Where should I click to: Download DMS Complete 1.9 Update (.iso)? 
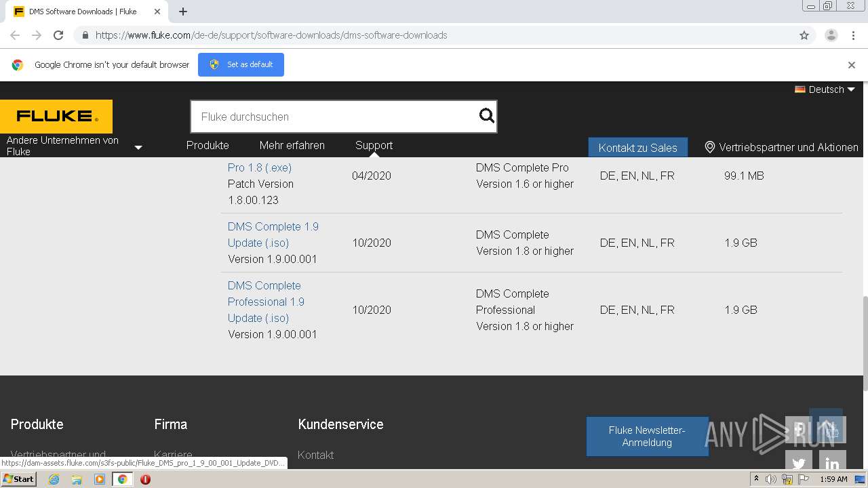(x=273, y=235)
